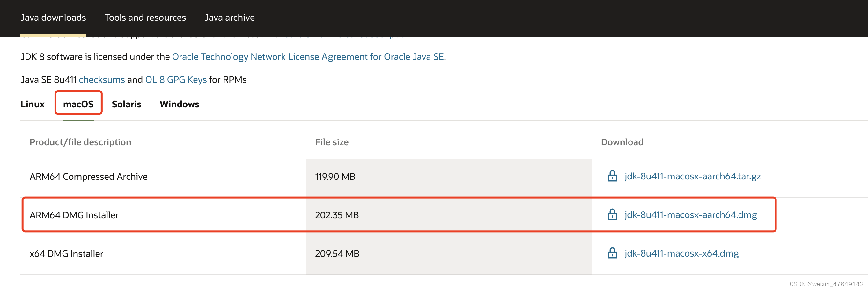Switch to the Windows tab
The image size is (868, 290).
(x=179, y=104)
